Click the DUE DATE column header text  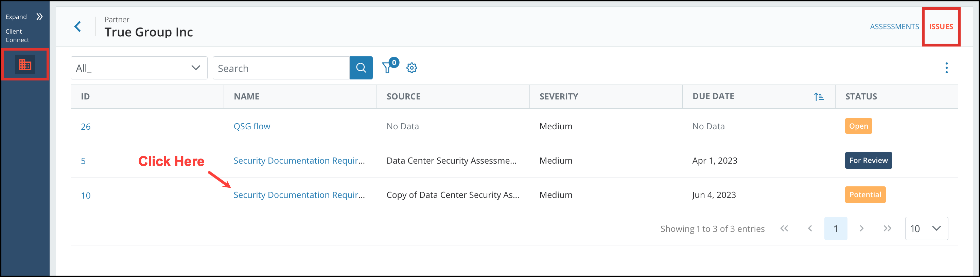(x=713, y=96)
